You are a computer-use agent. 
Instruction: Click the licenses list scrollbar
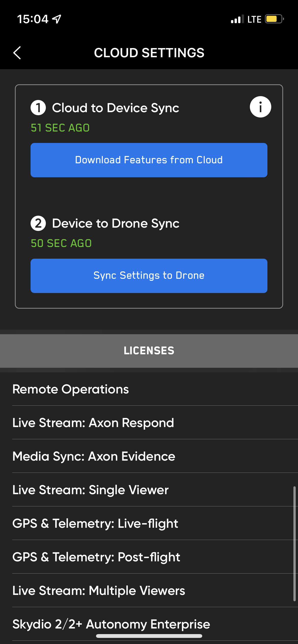coord(294,544)
